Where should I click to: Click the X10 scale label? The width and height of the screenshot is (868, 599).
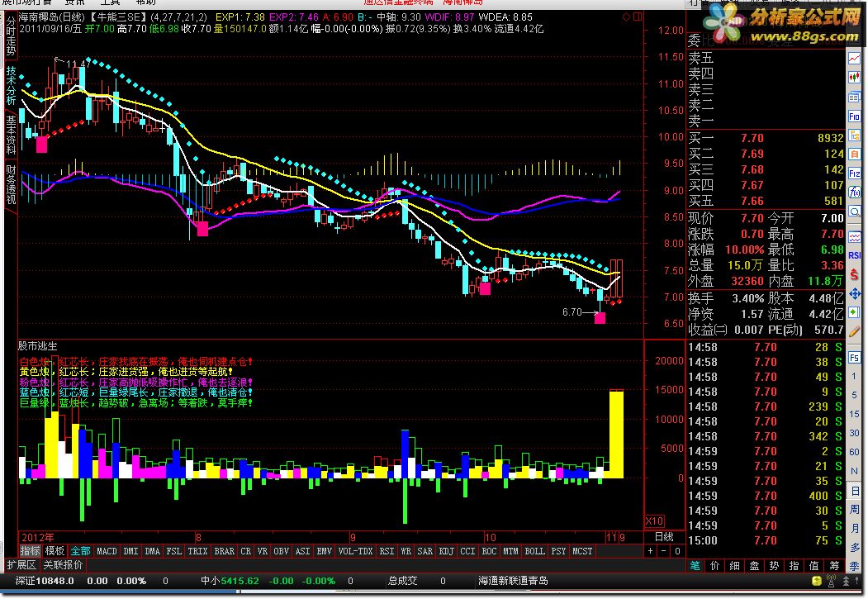[x=655, y=521]
